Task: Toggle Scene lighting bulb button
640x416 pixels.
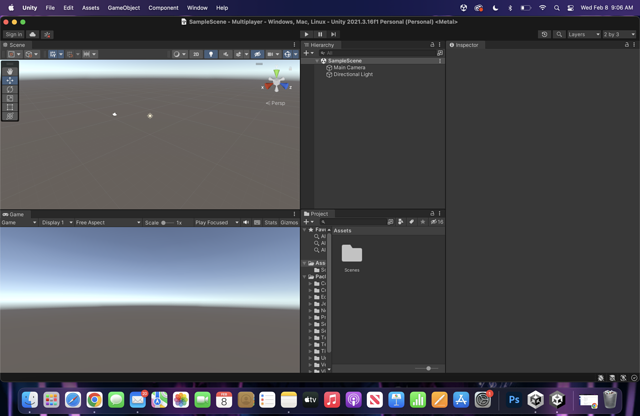Action: [x=211, y=54]
